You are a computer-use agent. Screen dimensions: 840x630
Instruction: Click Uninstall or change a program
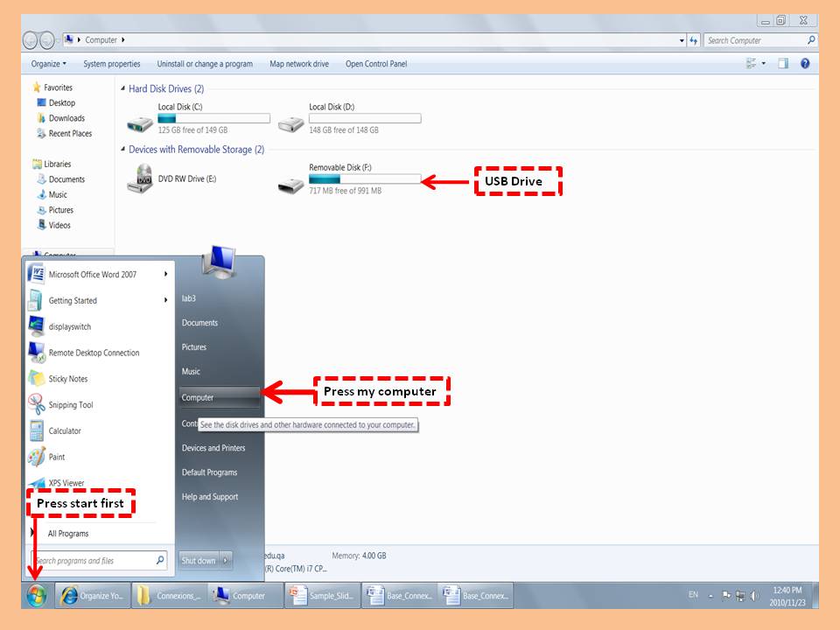[205, 64]
